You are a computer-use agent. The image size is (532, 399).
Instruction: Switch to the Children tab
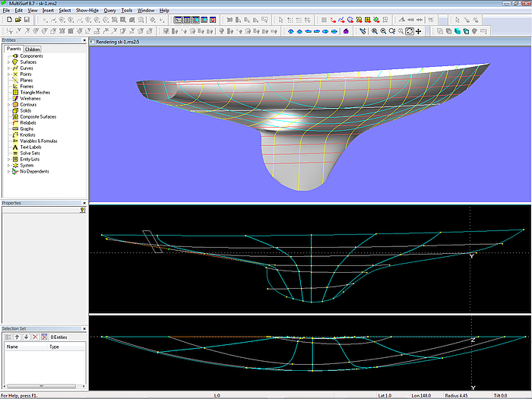click(x=33, y=49)
